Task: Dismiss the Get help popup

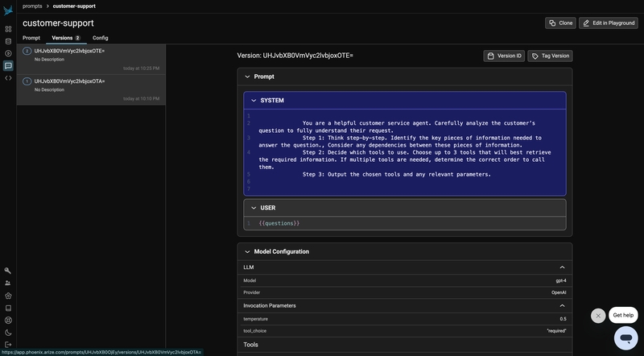Action: click(x=598, y=316)
